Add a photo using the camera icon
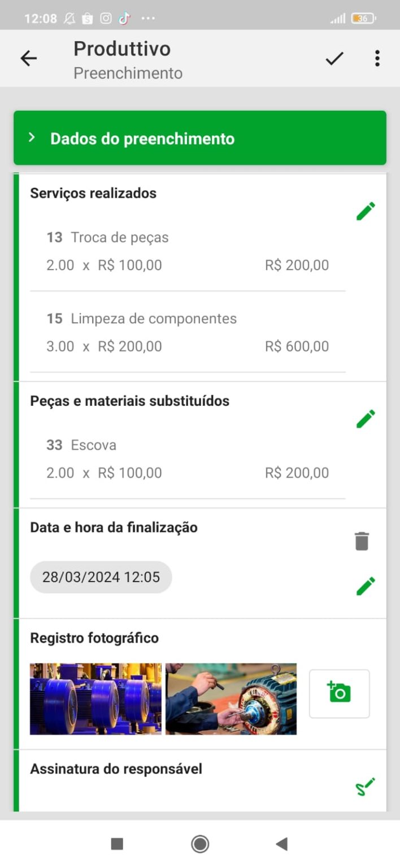The image size is (400, 868). pos(338,693)
